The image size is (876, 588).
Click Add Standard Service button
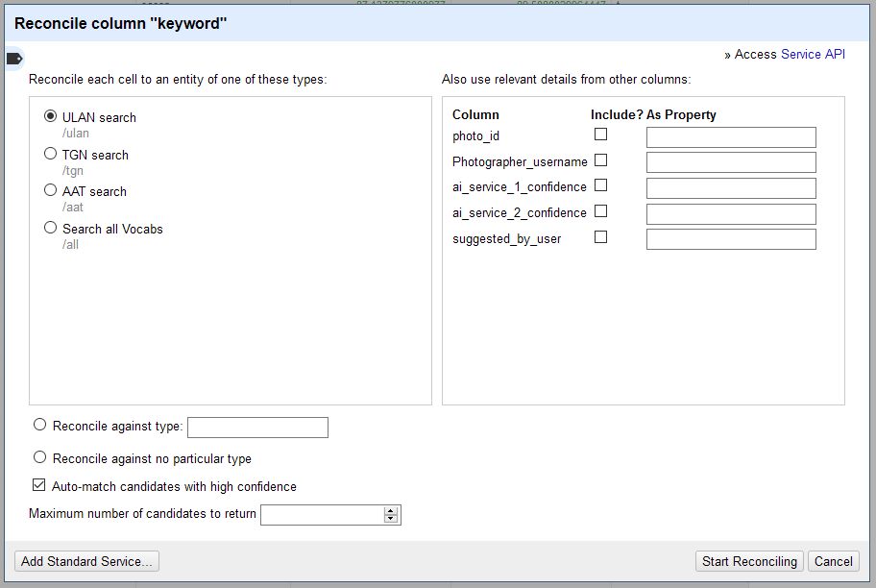tap(85, 561)
